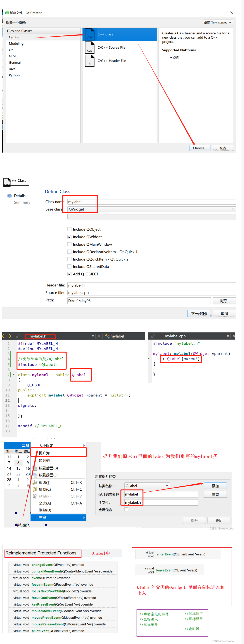Go back with mylabel.h editor left arrow

(3, 336)
